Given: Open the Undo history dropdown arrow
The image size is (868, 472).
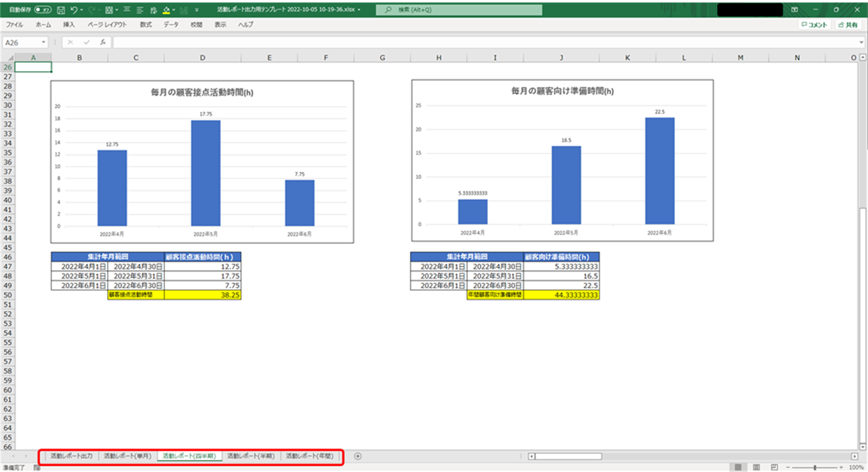Looking at the screenshot, I should click(82, 10).
